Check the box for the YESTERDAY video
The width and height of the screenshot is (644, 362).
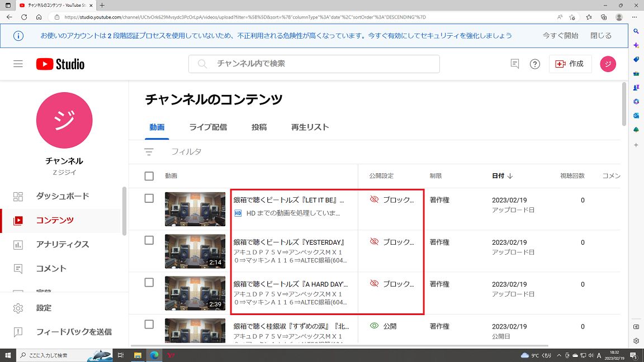click(149, 240)
